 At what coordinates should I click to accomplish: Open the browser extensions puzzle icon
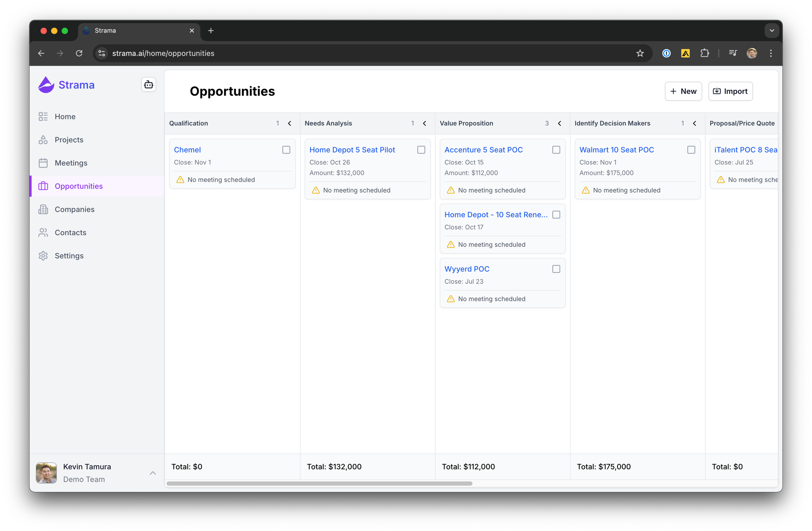point(705,53)
